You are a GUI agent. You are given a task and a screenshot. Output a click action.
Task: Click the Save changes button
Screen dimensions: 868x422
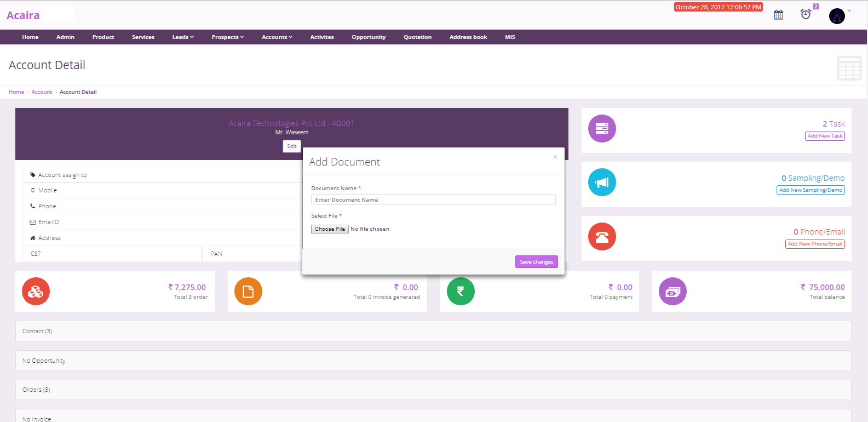pos(536,262)
